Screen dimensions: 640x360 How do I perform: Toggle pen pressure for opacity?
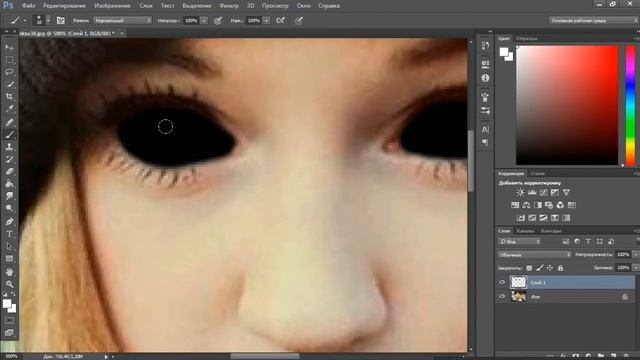(x=218, y=20)
